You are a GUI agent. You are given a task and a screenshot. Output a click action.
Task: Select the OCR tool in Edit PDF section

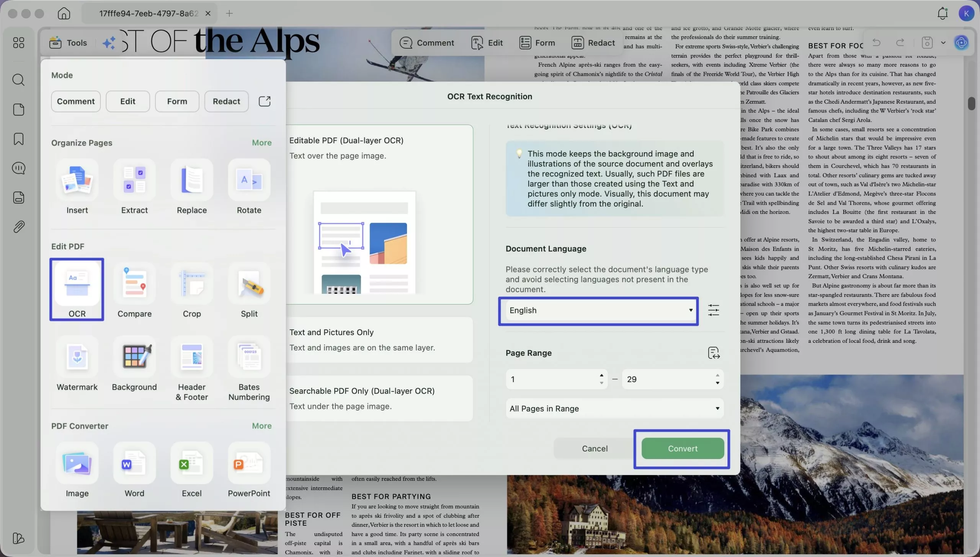[77, 290]
